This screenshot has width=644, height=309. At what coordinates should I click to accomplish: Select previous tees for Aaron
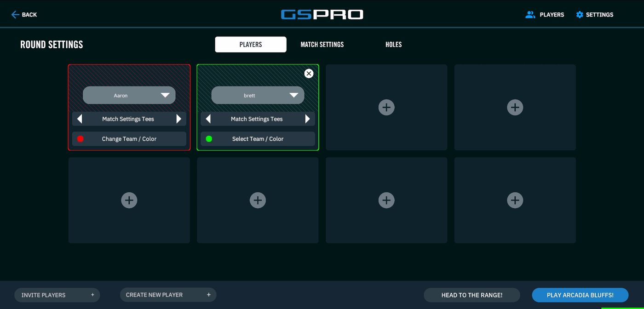coord(80,119)
